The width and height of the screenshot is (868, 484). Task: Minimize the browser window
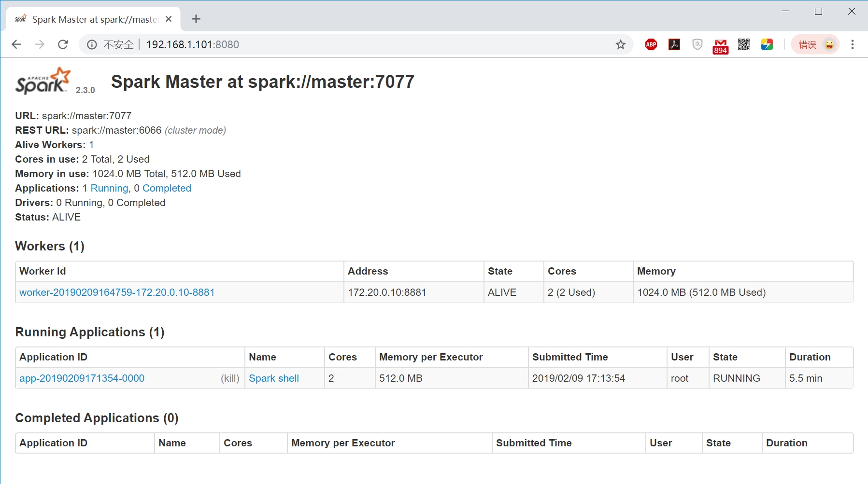[x=786, y=11]
